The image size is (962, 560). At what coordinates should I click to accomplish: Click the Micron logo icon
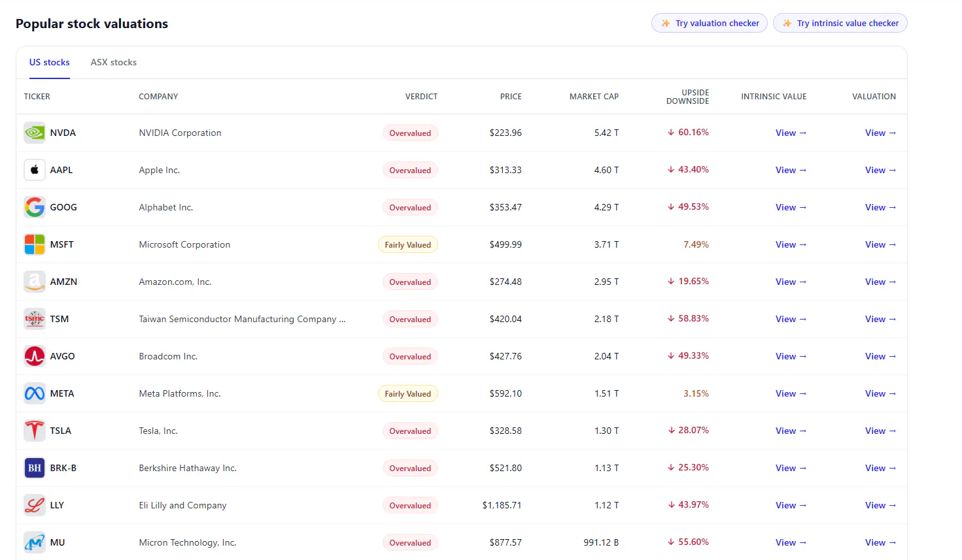(35, 542)
